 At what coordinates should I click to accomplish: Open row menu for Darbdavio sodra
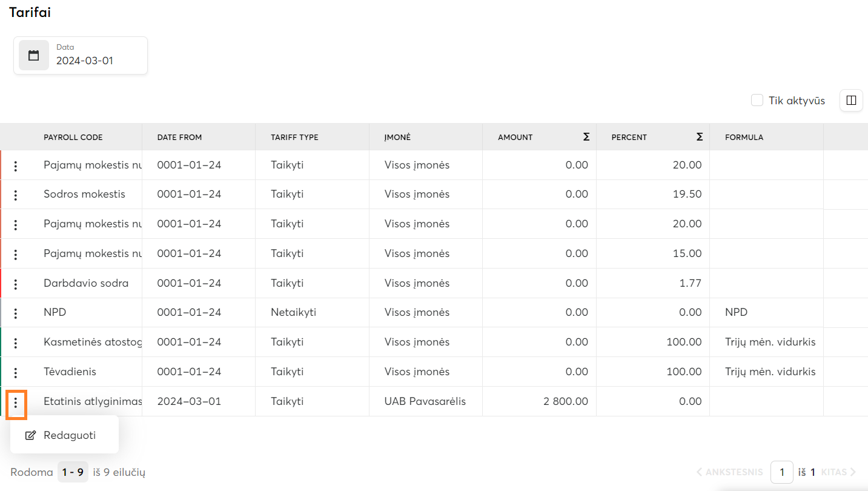click(x=16, y=284)
